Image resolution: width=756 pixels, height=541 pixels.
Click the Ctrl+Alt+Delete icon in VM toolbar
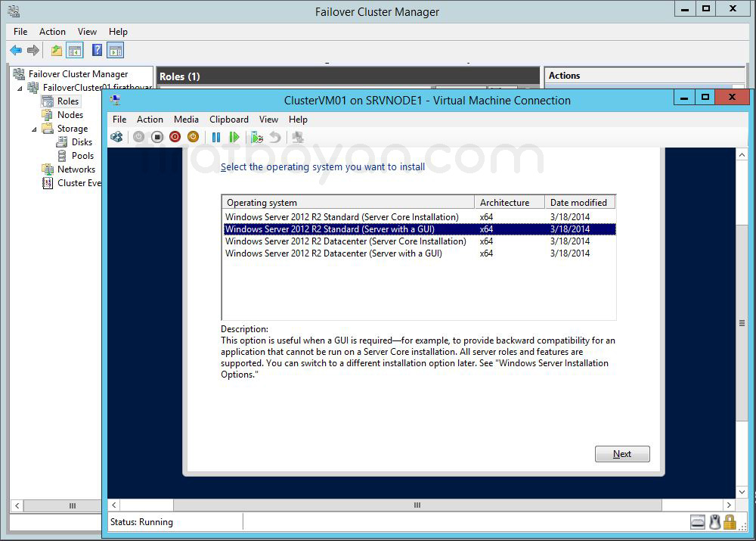tap(116, 137)
